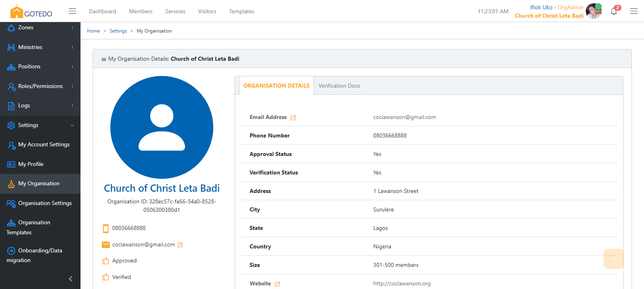644x289 pixels.
Task: Click edit icon beside Website label
Action: point(277,284)
